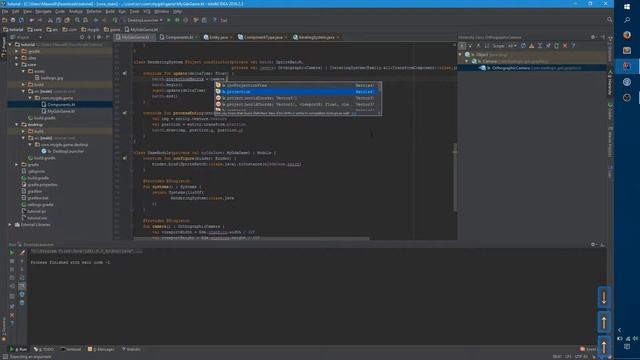This screenshot has width=640, height=360.
Task: Toggle the Hierarchy tool window side button
Action: click(610, 84)
